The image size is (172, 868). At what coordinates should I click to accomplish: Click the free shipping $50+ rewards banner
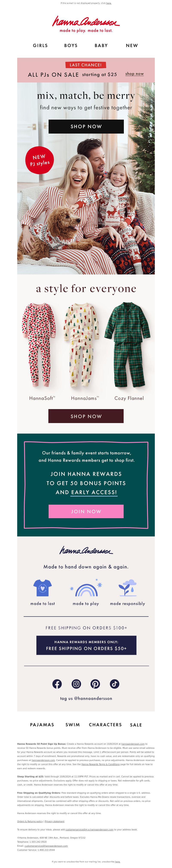coord(86,645)
